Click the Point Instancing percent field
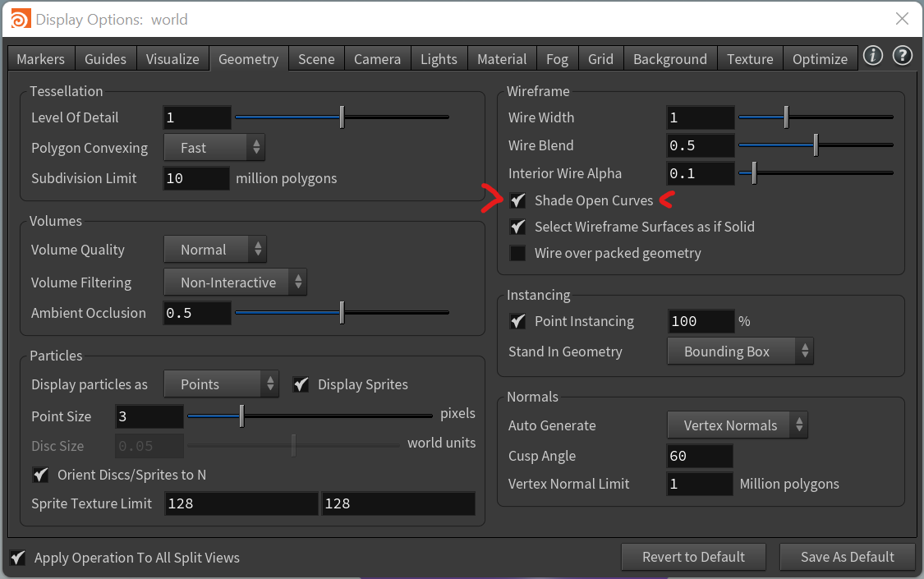Viewport: 924px width, 579px height. 701,321
